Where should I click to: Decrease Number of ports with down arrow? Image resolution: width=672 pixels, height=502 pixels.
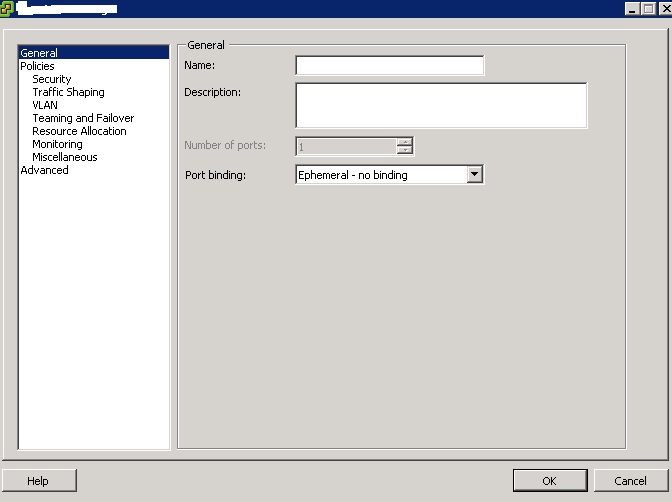[x=404, y=151]
